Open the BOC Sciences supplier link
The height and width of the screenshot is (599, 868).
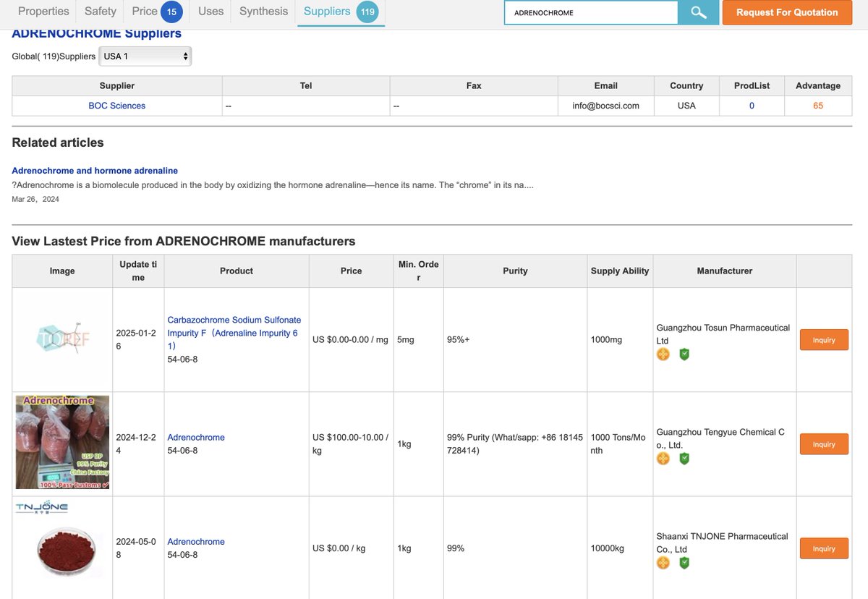pos(117,106)
